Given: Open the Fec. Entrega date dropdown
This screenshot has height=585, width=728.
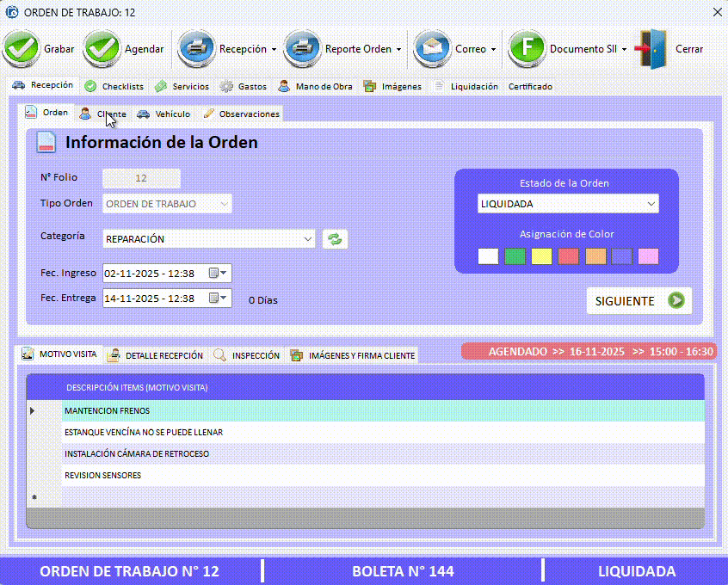Looking at the screenshot, I should coord(219,299).
